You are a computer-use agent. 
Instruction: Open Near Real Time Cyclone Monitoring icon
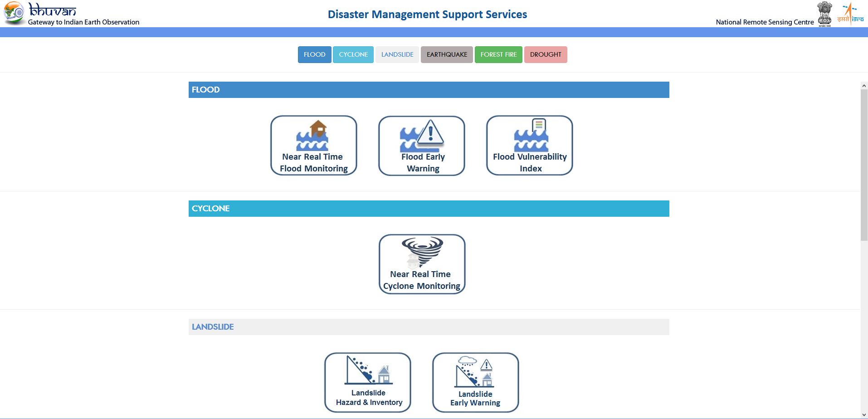click(422, 264)
